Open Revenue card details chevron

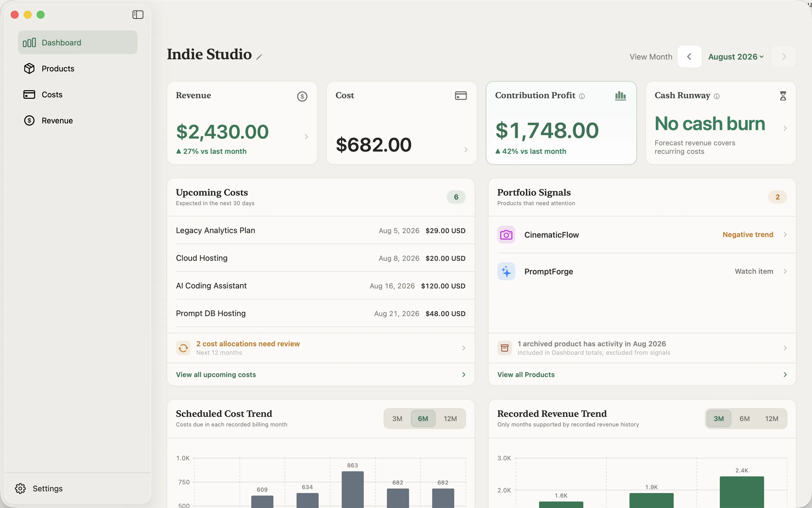coord(306,137)
